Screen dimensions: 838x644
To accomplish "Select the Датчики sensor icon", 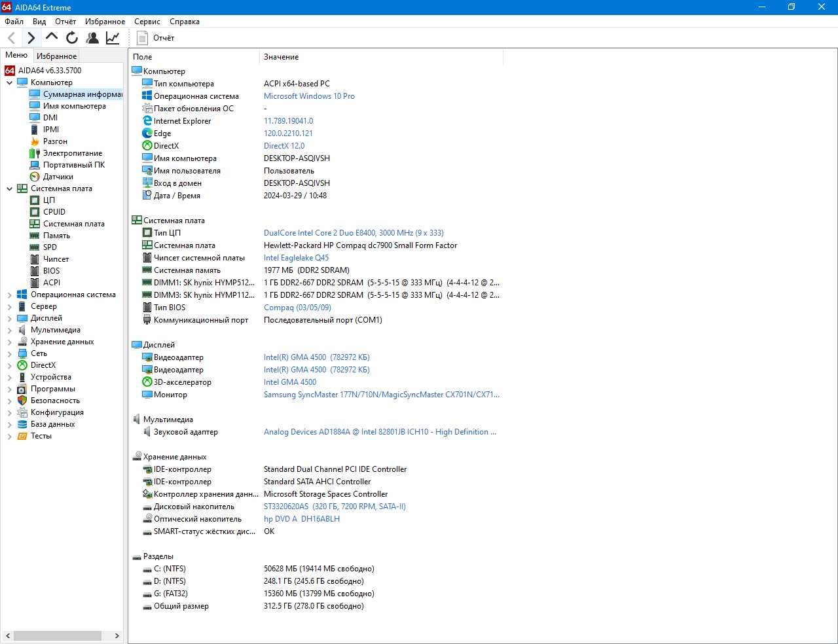I will 35,177.
